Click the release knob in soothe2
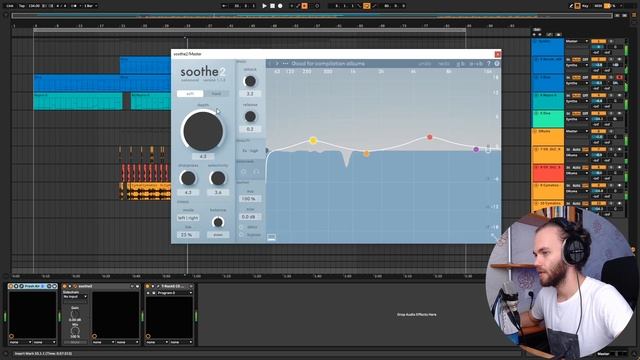 pyautogui.click(x=250, y=116)
